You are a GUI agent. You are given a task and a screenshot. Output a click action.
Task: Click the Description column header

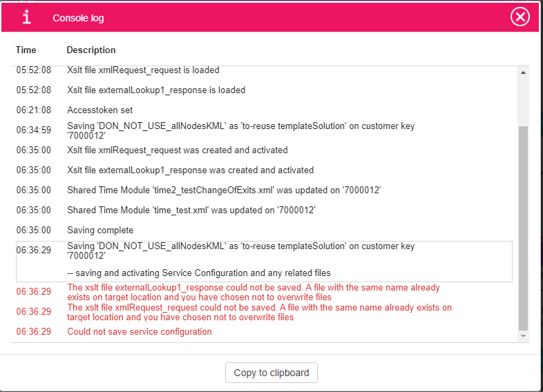(91, 50)
